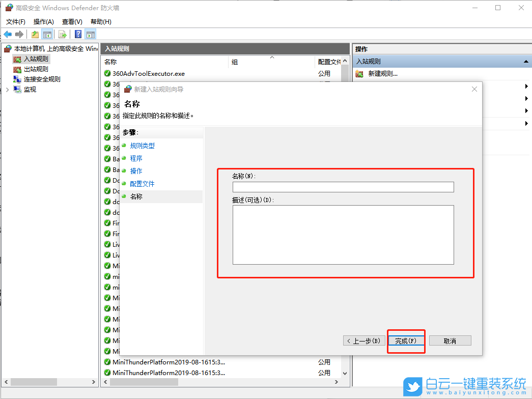Collapse the 入站规则 section in action pane

pyautogui.click(x=525, y=61)
